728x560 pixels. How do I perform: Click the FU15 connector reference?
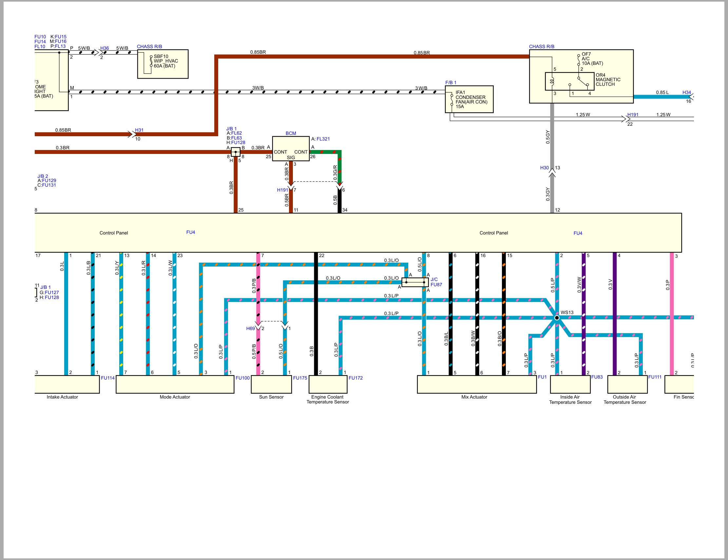[61, 37]
